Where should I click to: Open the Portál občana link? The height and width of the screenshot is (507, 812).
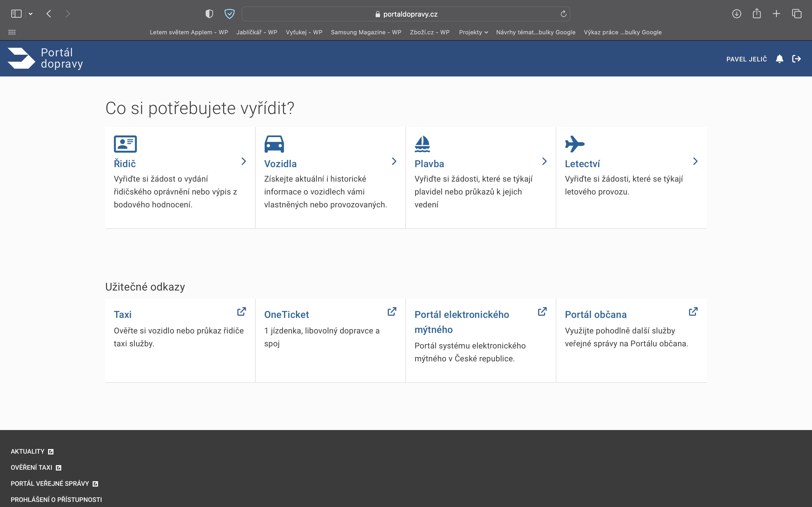point(596,314)
